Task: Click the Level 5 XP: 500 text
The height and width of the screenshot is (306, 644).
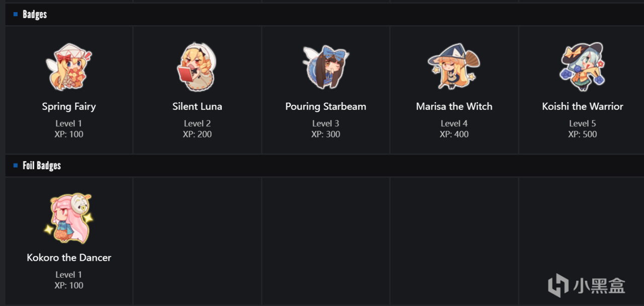Action: [x=583, y=129]
